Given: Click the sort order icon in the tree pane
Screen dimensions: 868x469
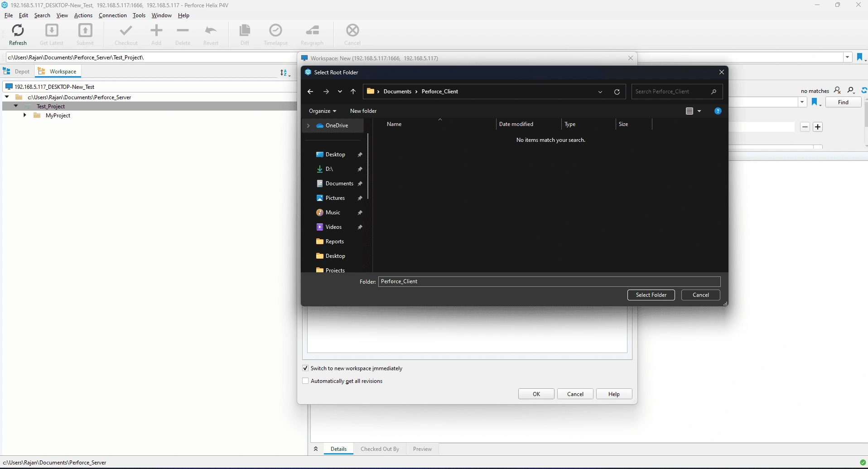Looking at the screenshot, I should coord(285,73).
